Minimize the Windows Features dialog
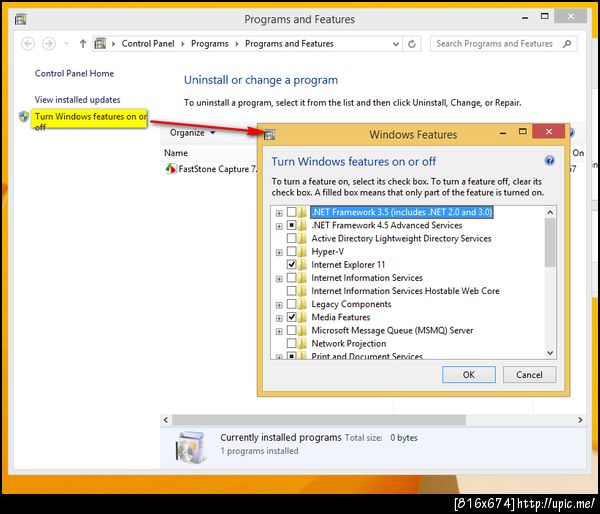The image size is (600, 514). (503, 133)
